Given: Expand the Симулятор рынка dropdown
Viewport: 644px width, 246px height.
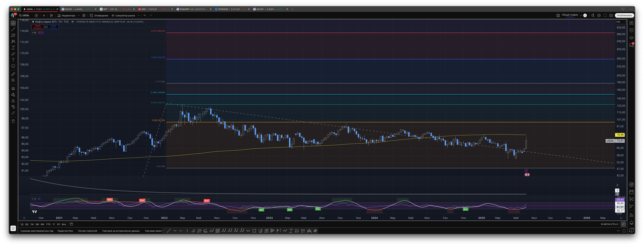Looking at the screenshot, I should pos(139,15).
